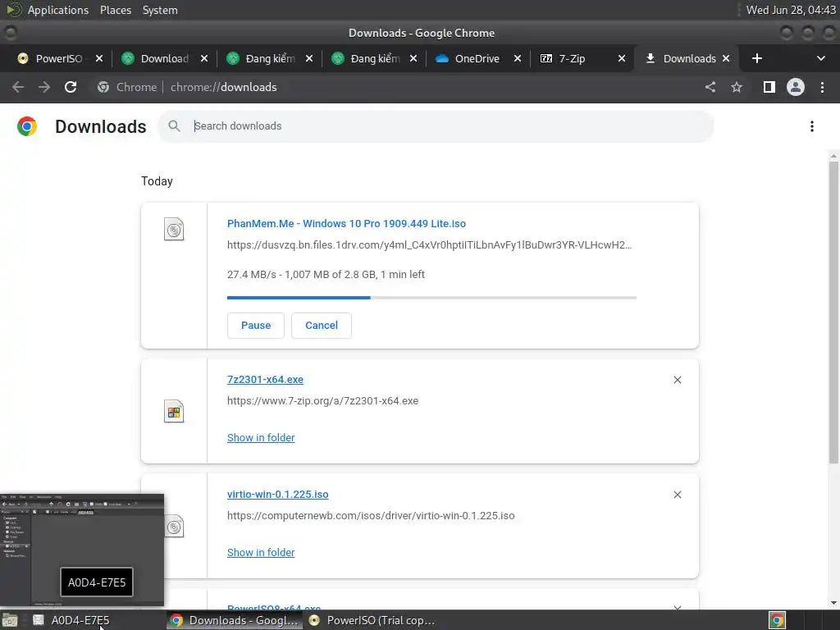Expand the tab search chevron
The image size is (840, 630).
tap(820, 58)
